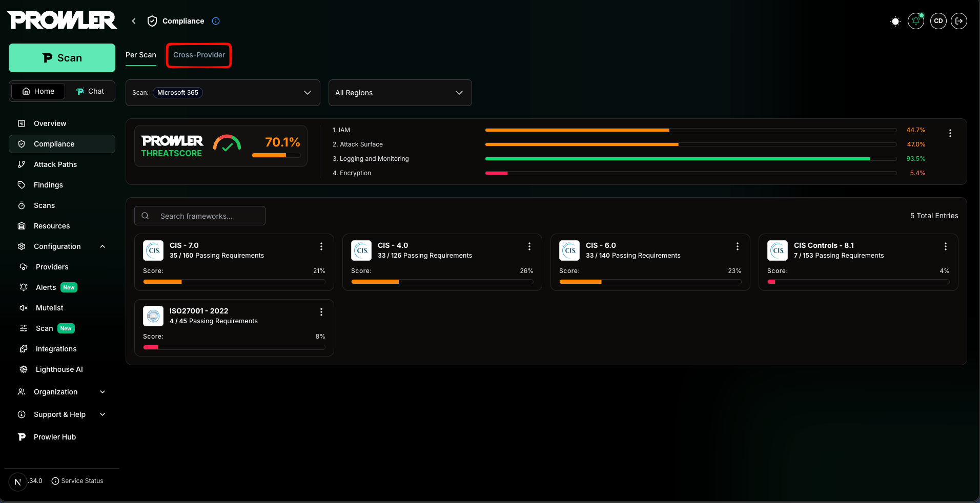
Task: Click the Compliance shield icon in the header
Action: pos(152,21)
